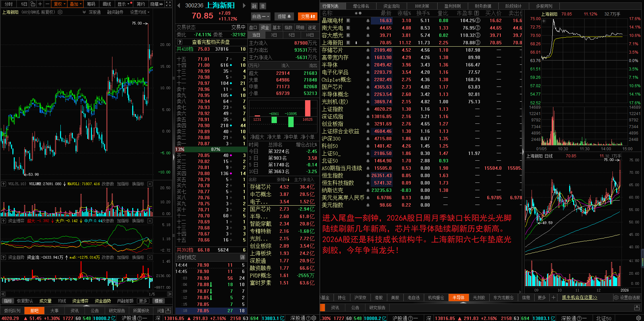Viewport: 644px width, 321px height.
Task: Expand chart to fullscreen icon
Action: [168, 4]
